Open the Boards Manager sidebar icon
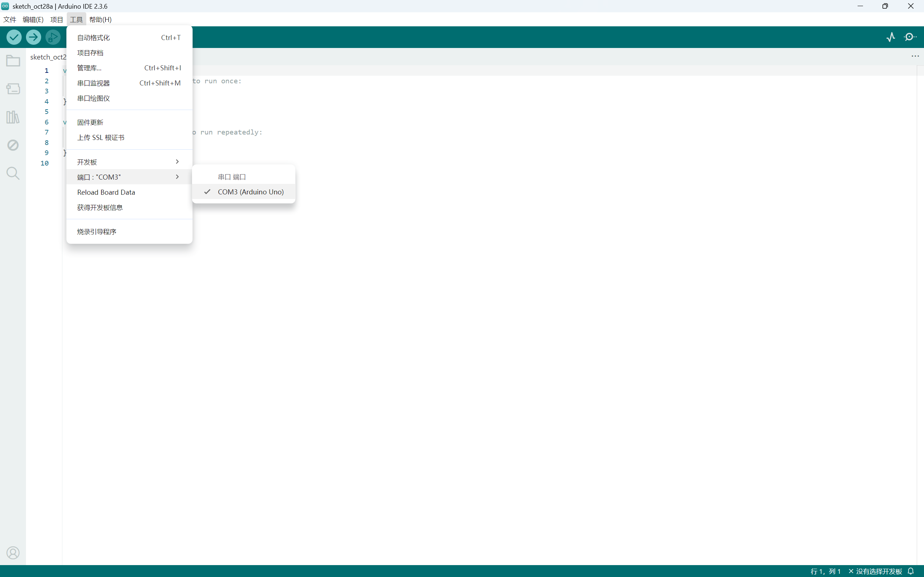 [13, 89]
